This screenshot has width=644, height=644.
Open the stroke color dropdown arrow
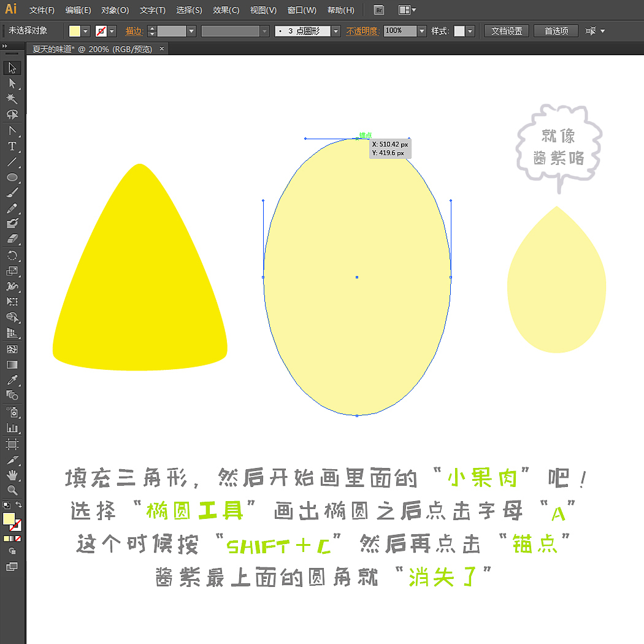(112, 31)
